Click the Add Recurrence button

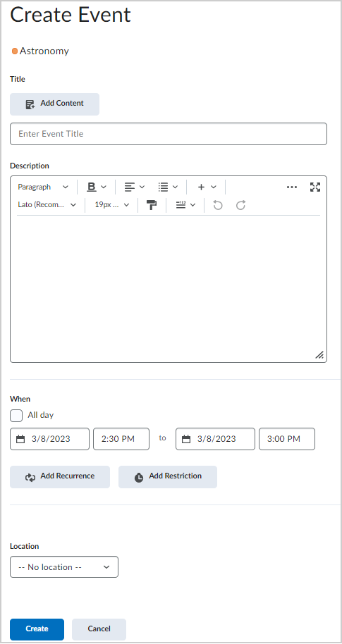pos(60,477)
